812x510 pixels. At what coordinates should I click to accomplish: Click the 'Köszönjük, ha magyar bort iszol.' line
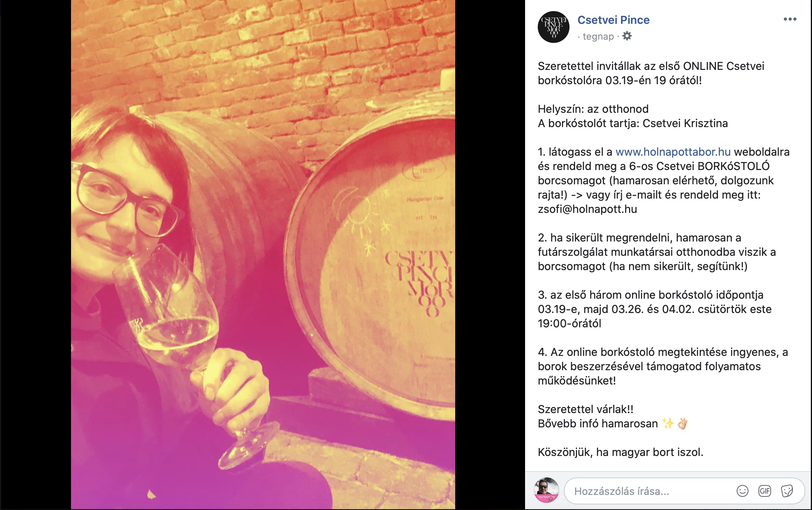(620, 452)
